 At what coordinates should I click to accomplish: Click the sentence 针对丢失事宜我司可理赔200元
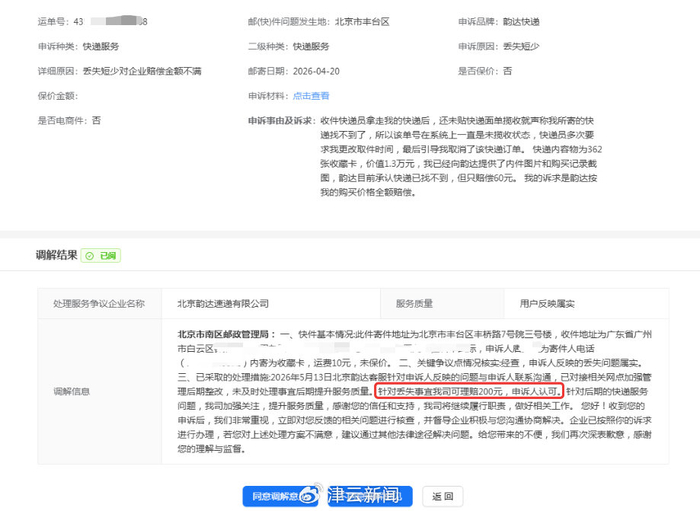click(x=440, y=391)
